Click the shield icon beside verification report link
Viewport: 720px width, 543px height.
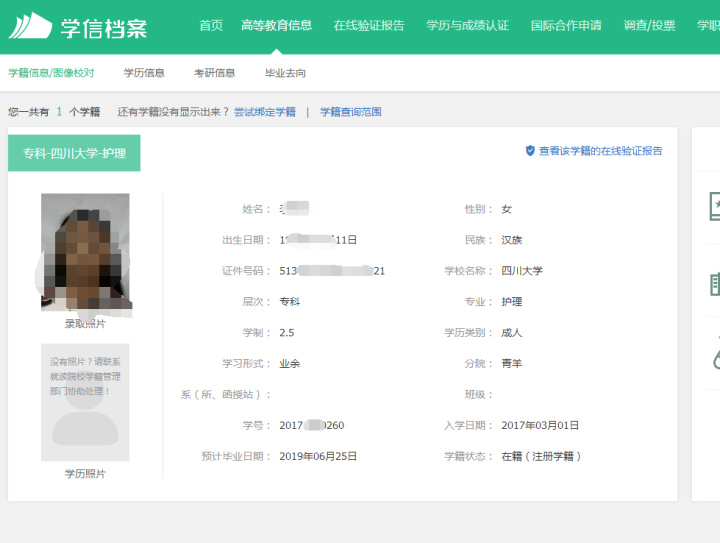530,151
